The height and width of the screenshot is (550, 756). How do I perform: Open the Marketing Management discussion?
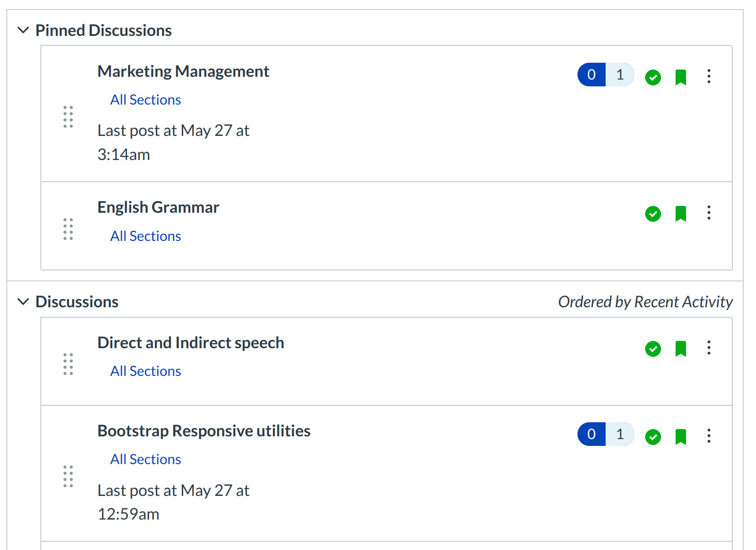click(183, 71)
